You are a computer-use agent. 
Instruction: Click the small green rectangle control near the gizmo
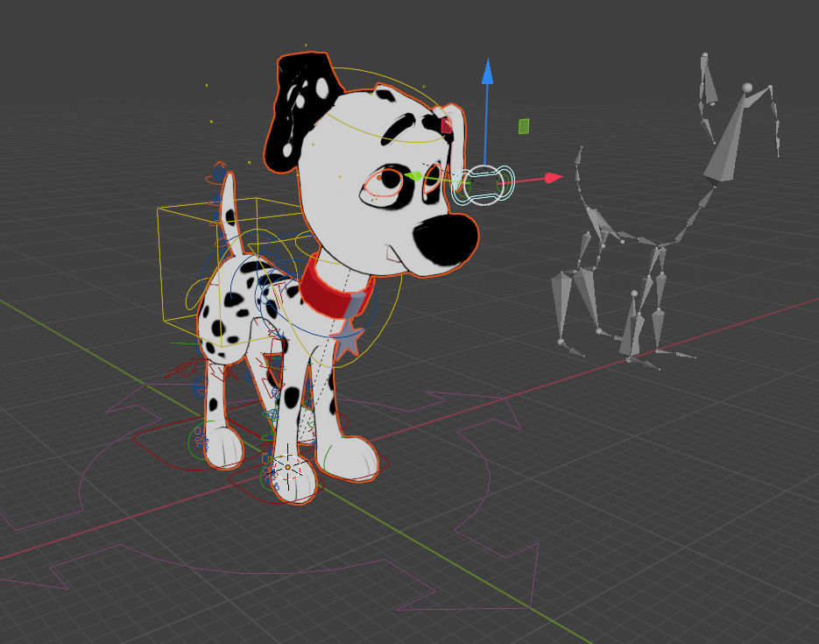[523, 125]
